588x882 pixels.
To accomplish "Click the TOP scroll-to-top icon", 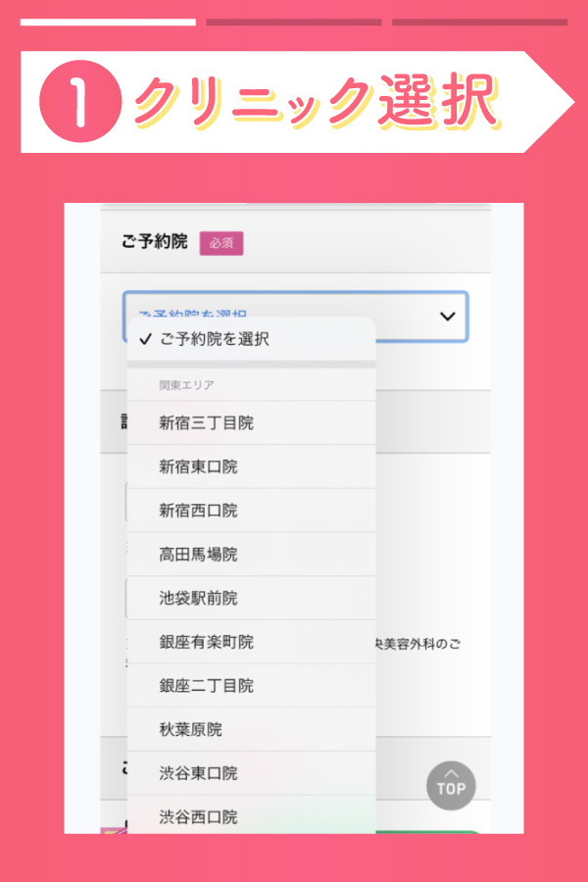I will (x=451, y=786).
